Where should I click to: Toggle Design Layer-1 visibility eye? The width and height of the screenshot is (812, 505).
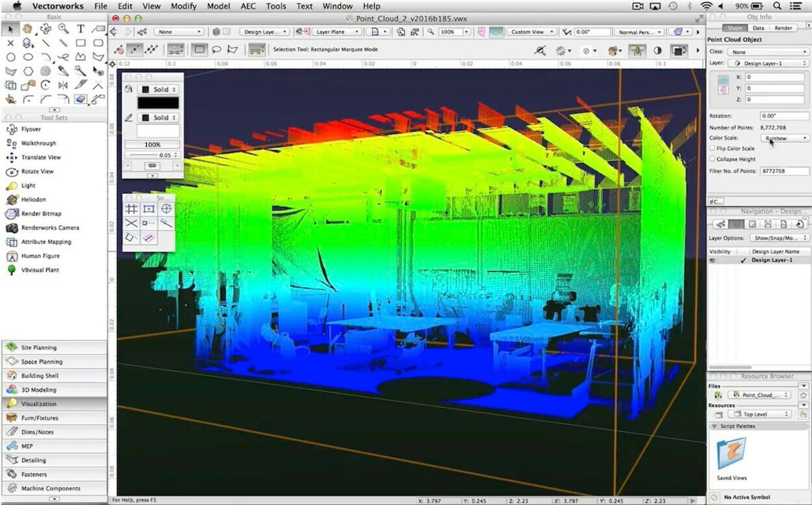click(x=713, y=260)
